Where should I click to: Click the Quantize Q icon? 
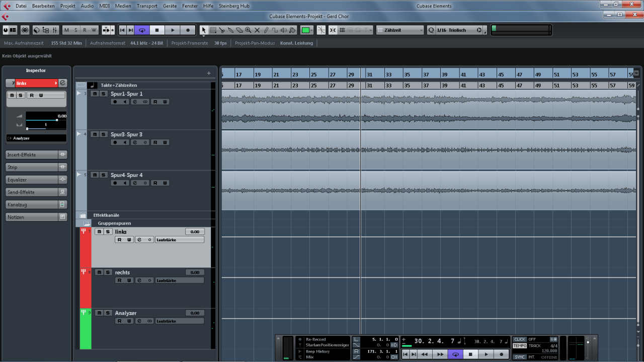point(432,30)
